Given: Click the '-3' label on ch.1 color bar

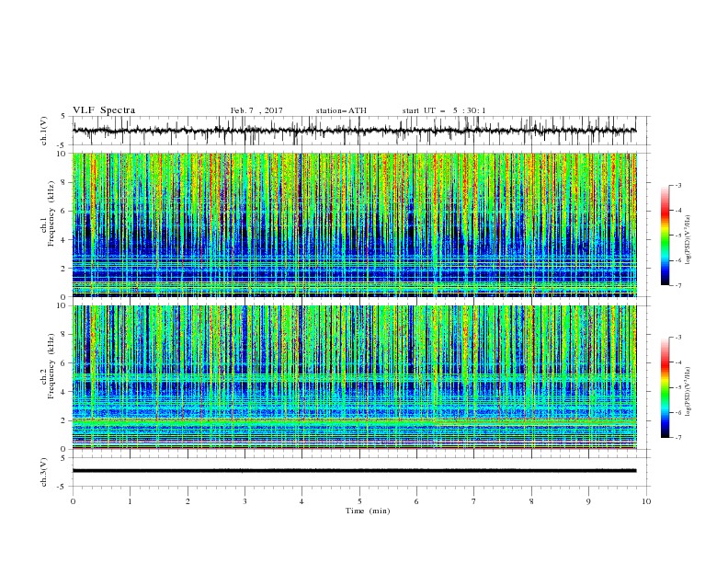Looking at the screenshot, I should pyautogui.click(x=677, y=185).
